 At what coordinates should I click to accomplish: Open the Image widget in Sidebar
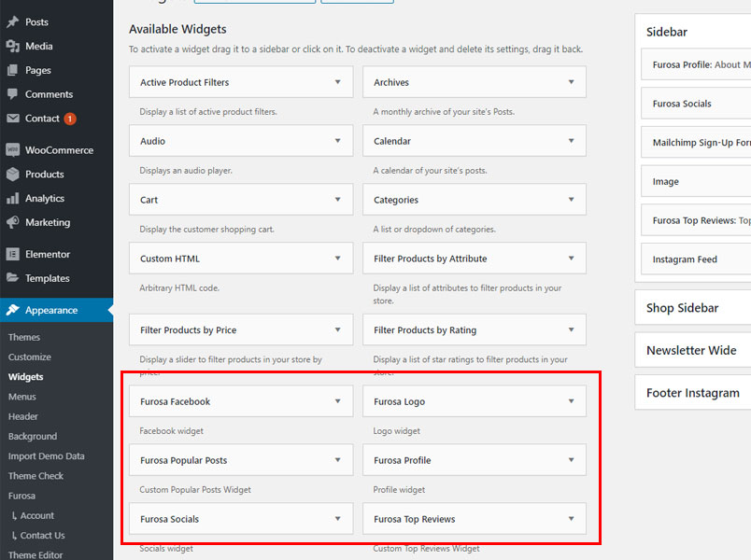coord(696,181)
